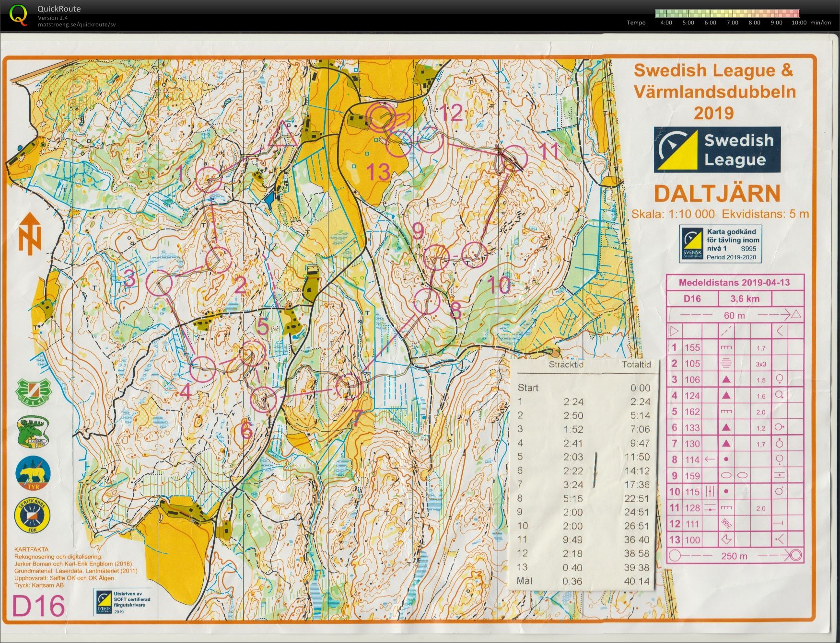Click control code 100 in description sheet

[692, 540]
